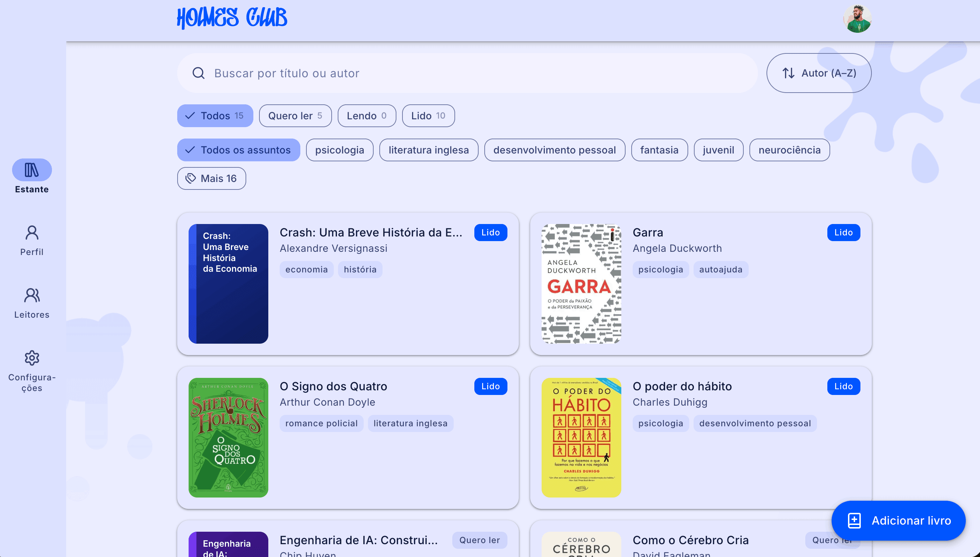
Task: Click literatura inglesa tag on Signo dos Quatro
Action: tap(411, 423)
